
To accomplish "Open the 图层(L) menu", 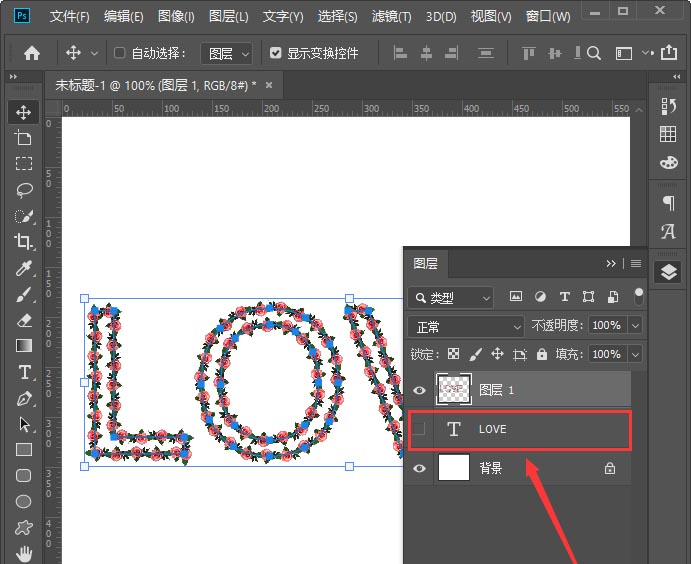I will (228, 17).
